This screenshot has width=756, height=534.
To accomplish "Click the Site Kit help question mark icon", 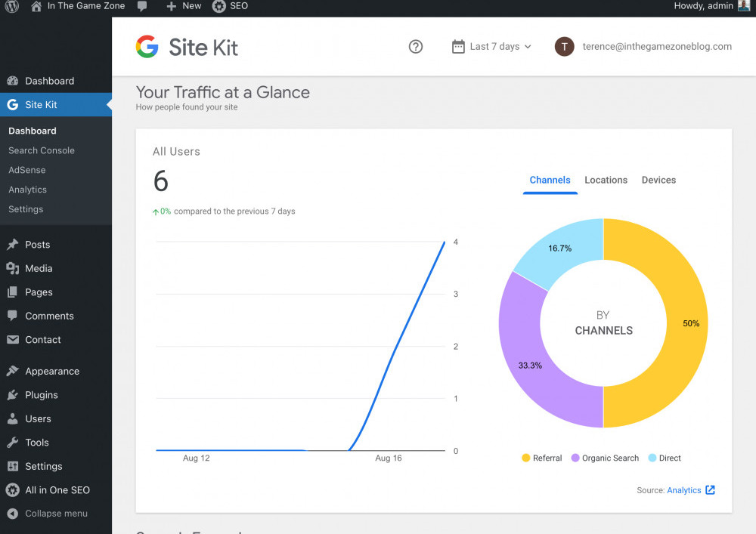I will pyautogui.click(x=415, y=47).
